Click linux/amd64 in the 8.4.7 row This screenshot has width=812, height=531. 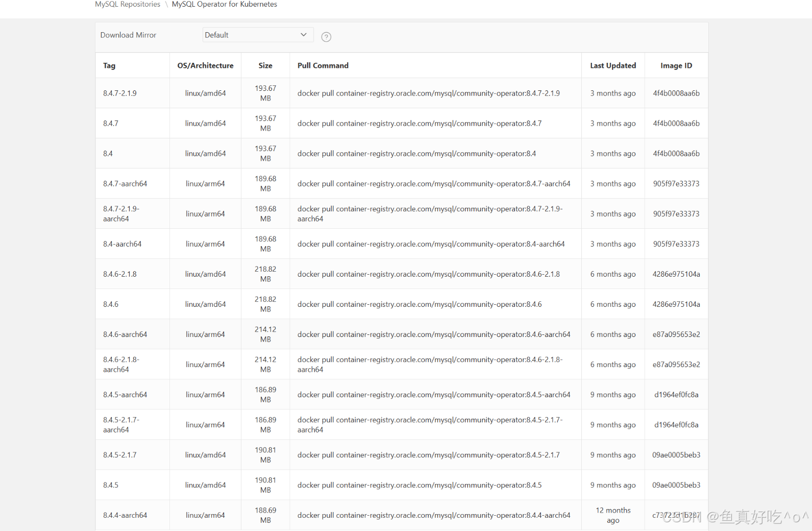205,123
